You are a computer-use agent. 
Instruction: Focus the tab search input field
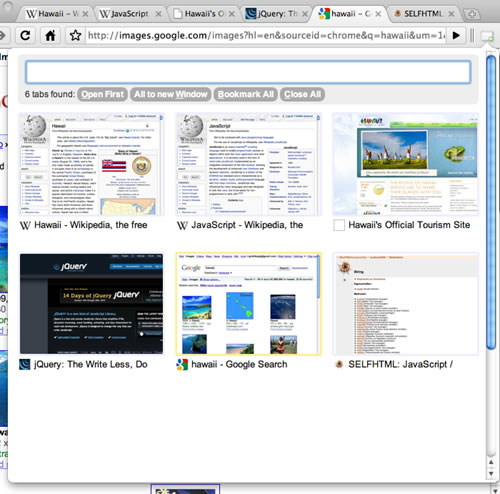click(x=248, y=72)
